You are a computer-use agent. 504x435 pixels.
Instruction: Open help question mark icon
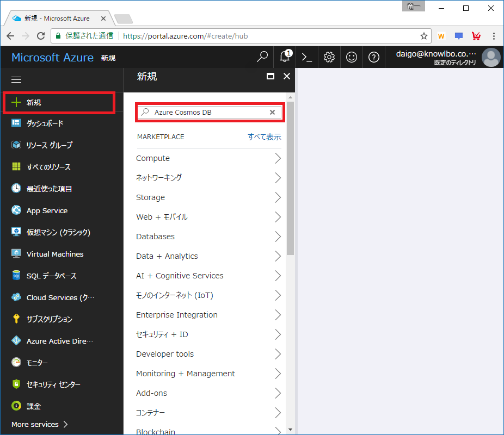point(374,58)
